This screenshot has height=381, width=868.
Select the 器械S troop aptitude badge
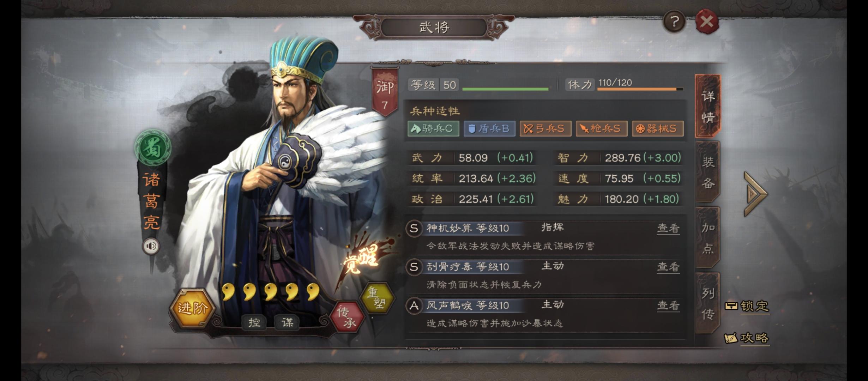point(658,128)
